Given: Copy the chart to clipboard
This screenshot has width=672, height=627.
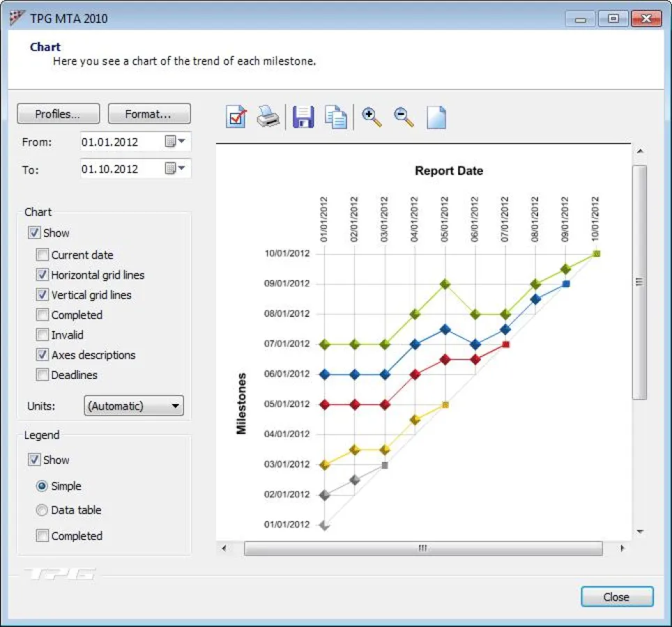Looking at the screenshot, I should pos(336,117).
